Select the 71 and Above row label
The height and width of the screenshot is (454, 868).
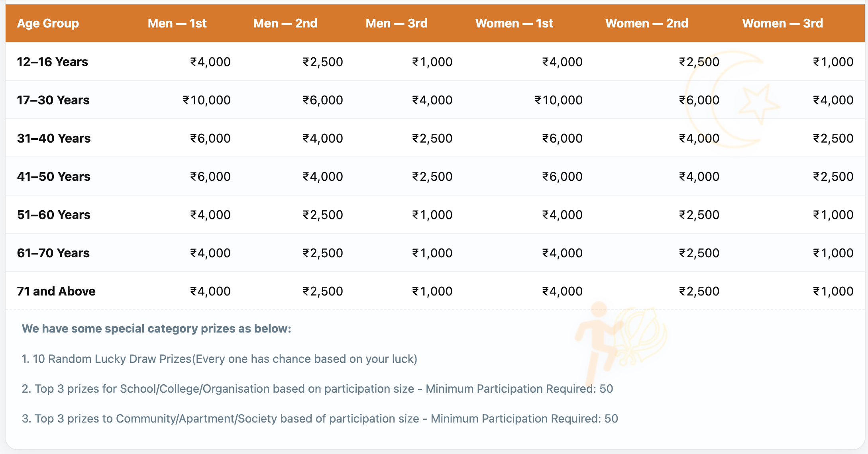tap(56, 291)
